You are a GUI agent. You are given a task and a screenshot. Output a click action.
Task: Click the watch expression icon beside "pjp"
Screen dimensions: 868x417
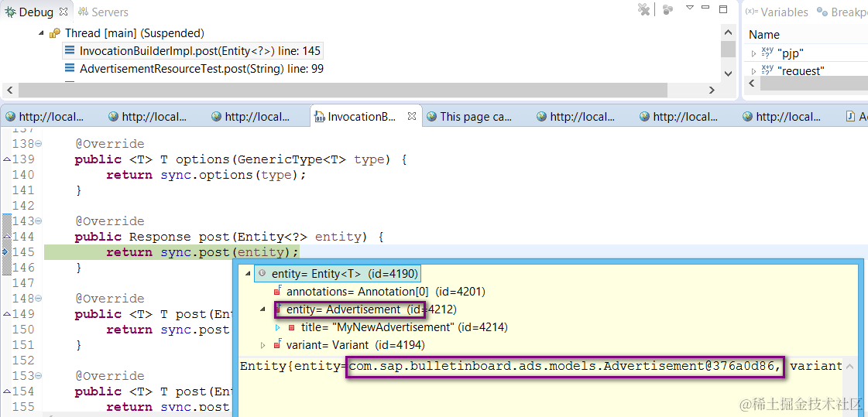tap(767, 53)
